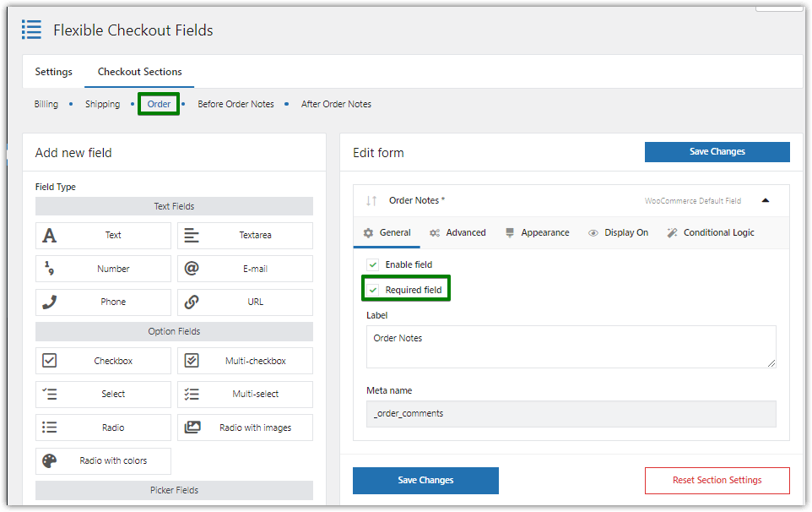Image resolution: width=812 pixels, height=512 pixels.
Task: Click the Radio with images picture icon
Action: [192, 427]
